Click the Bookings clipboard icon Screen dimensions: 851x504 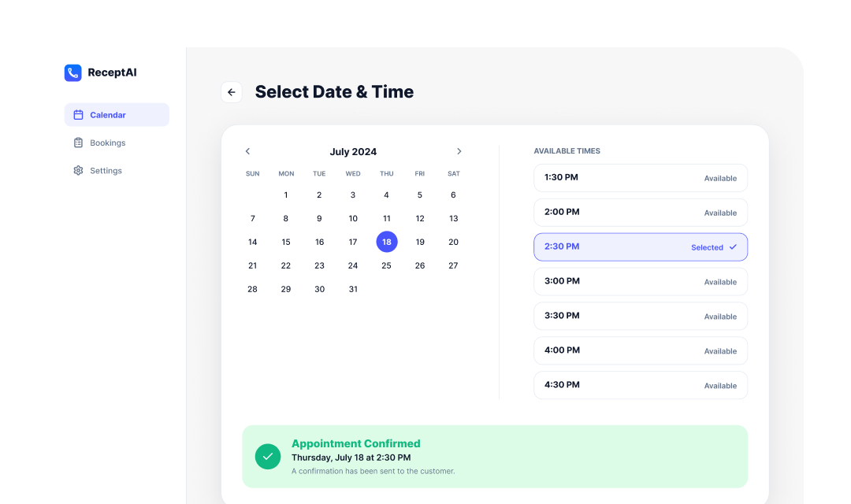click(78, 143)
